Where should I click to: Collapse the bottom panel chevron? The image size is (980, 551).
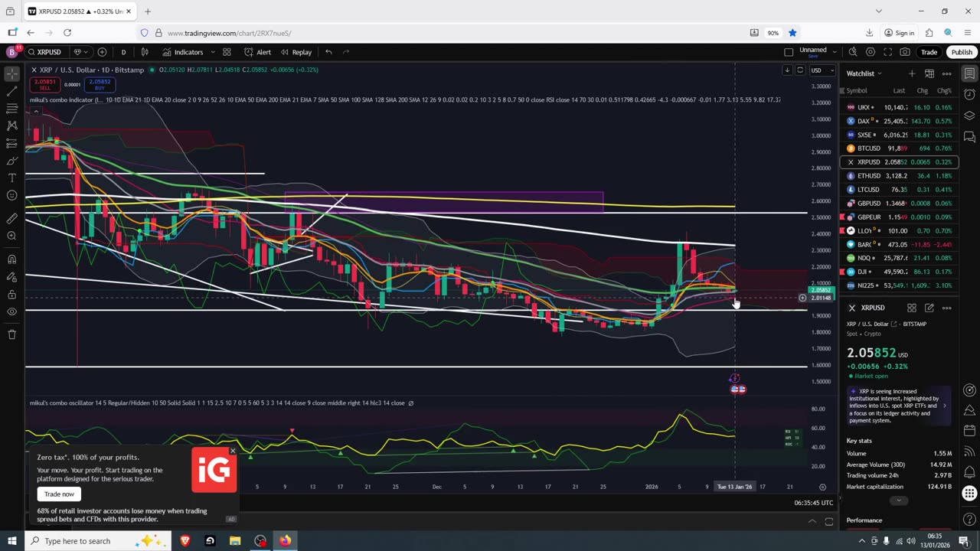pos(812,522)
